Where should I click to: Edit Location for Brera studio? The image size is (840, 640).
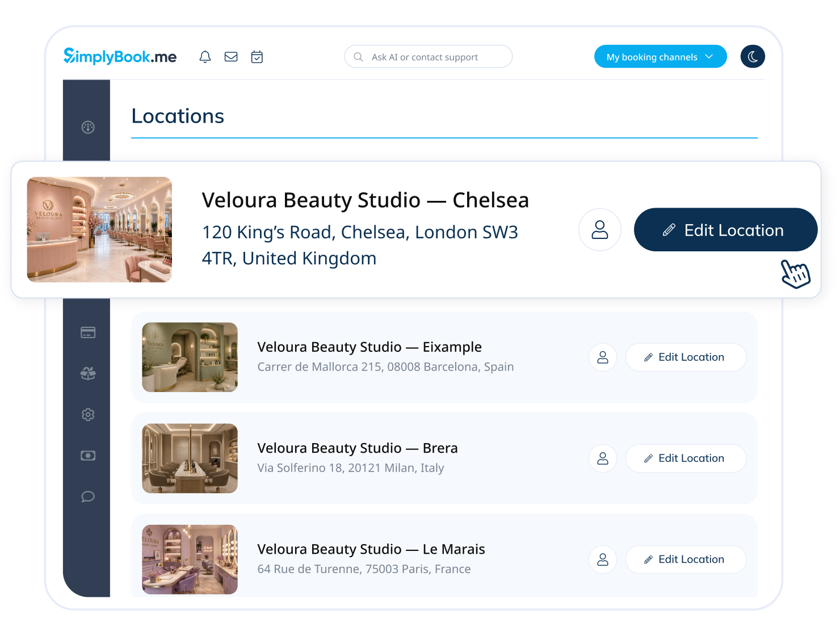click(686, 458)
